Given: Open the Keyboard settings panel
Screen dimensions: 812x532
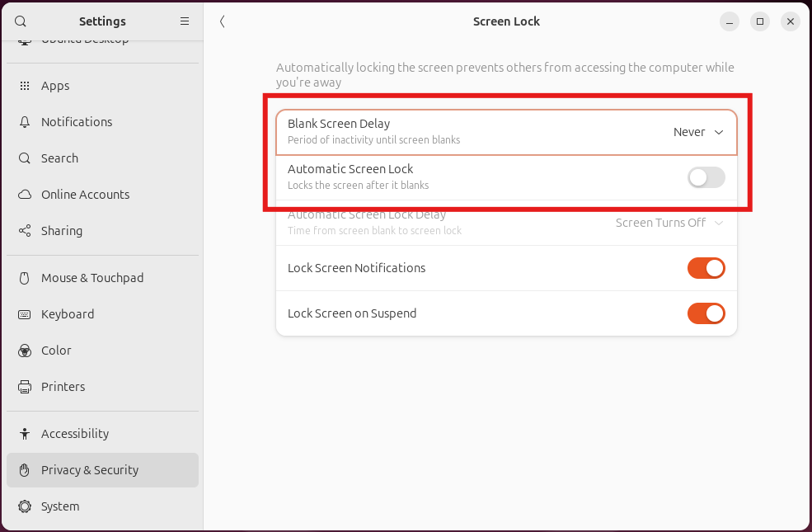Looking at the screenshot, I should (x=68, y=314).
